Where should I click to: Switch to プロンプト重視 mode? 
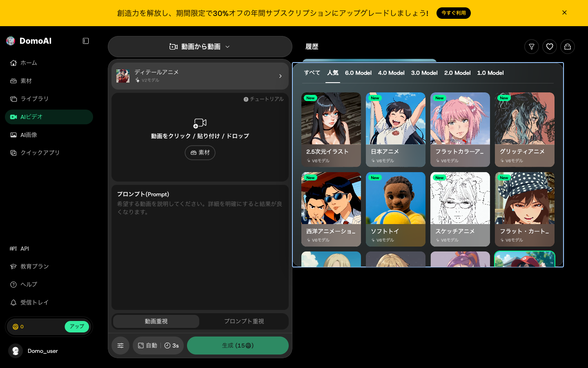pyautogui.click(x=244, y=321)
